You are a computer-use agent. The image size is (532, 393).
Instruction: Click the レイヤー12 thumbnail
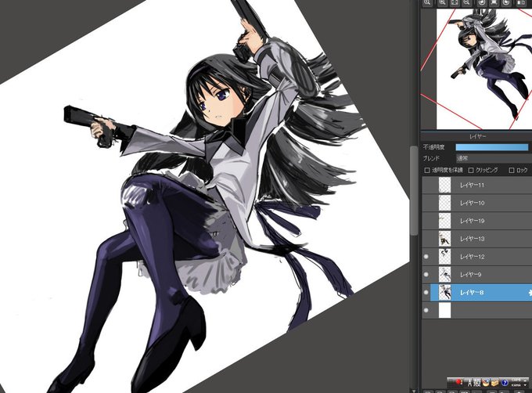tap(445, 257)
